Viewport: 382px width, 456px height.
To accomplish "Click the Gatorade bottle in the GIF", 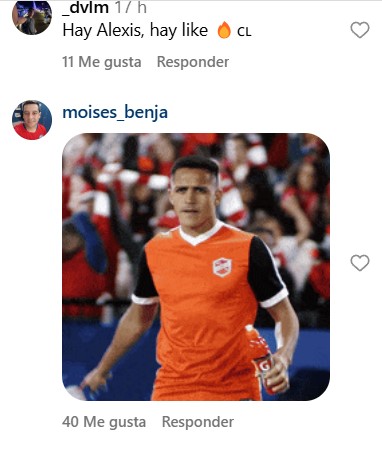I will click(262, 358).
